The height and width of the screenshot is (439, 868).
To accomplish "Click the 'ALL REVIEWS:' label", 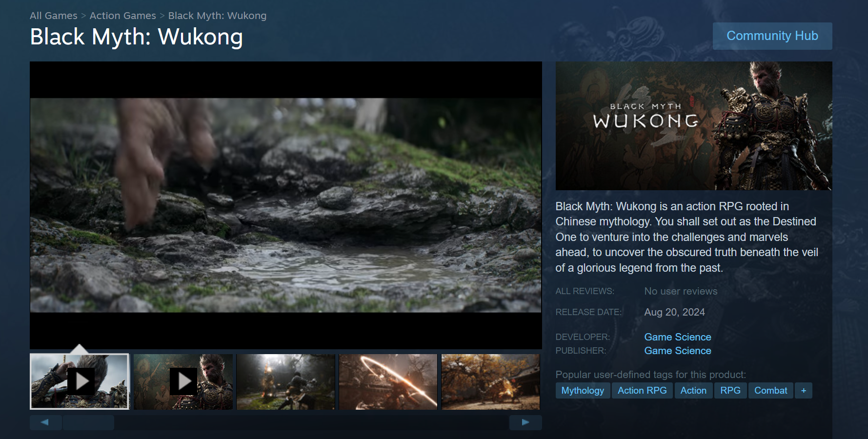I will (x=585, y=291).
